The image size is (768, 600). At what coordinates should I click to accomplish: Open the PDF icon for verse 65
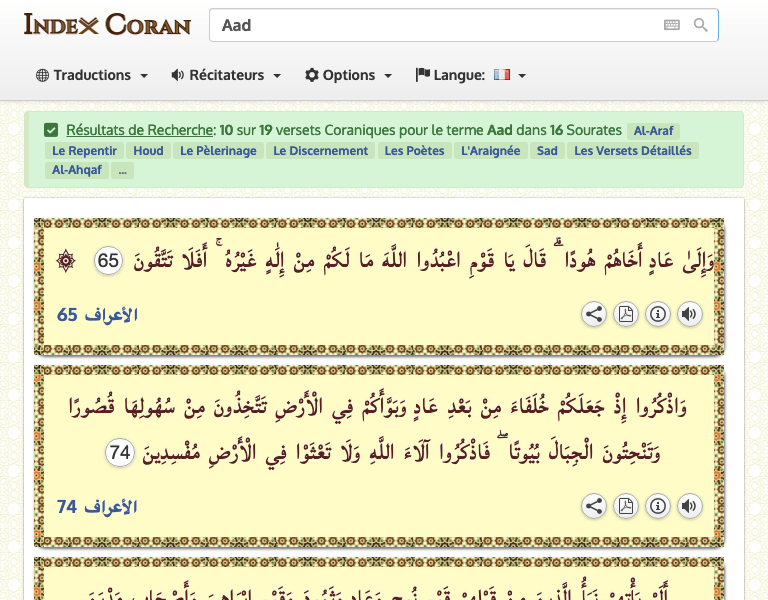tap(625, 315)
